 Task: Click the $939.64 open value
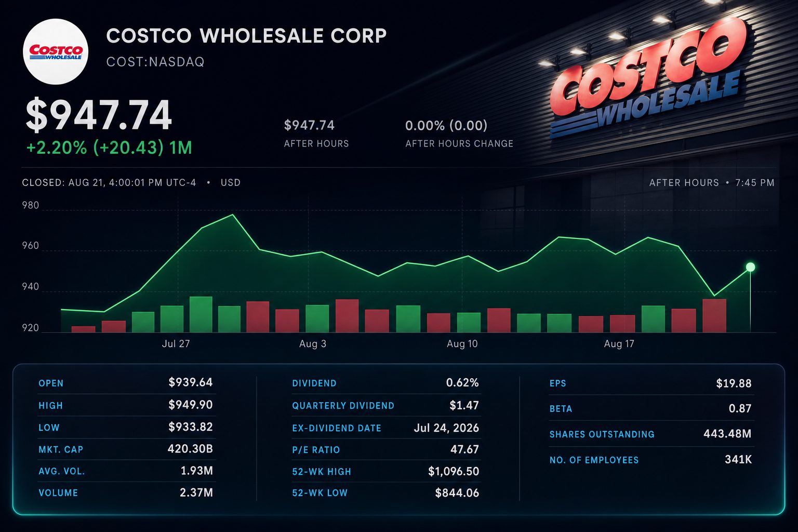click(x=191, y=382)
